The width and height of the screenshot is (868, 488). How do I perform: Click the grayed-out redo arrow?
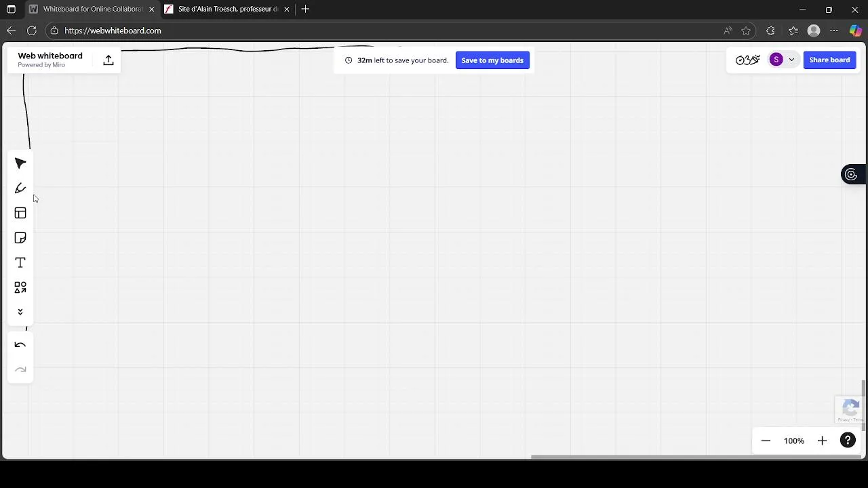20,370
